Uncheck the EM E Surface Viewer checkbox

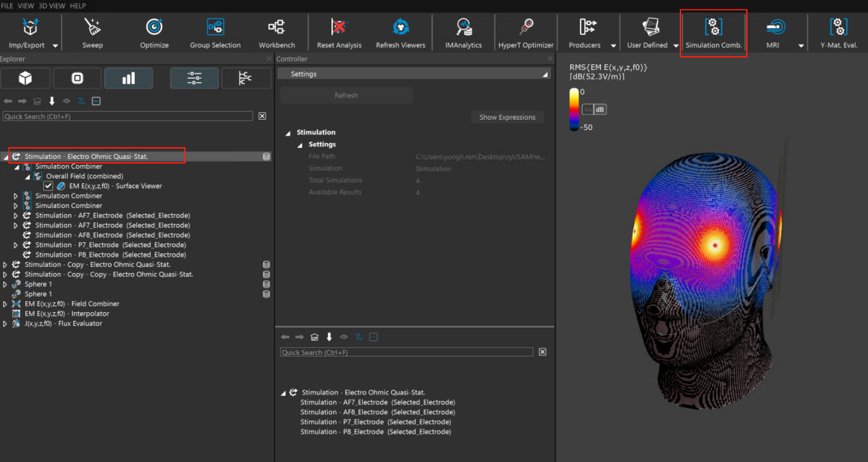click(49, 186)
